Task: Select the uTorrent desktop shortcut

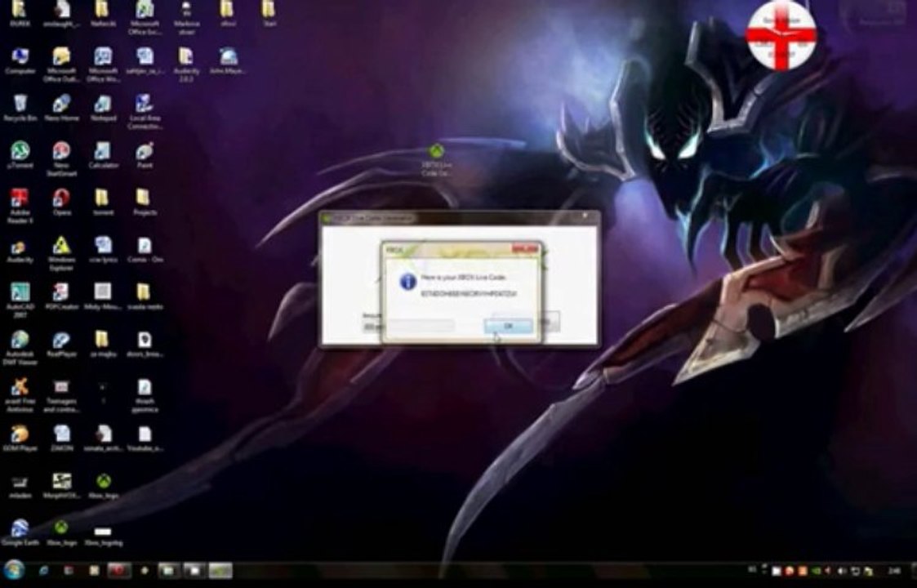Action: click(x=20, y=156)
